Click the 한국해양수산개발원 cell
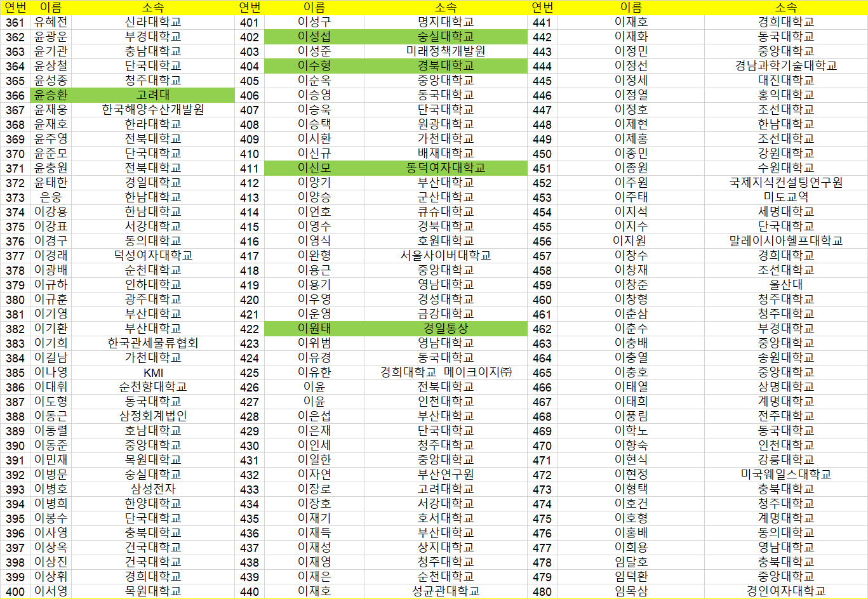 [152, 110]
